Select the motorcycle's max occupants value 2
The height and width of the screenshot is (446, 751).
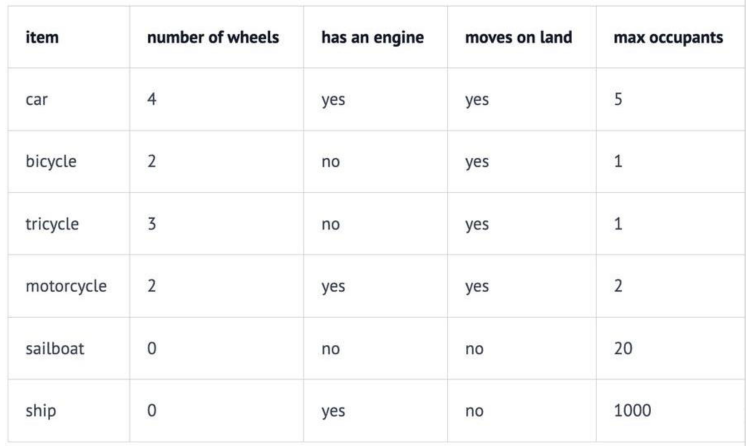tap(619, 287)
